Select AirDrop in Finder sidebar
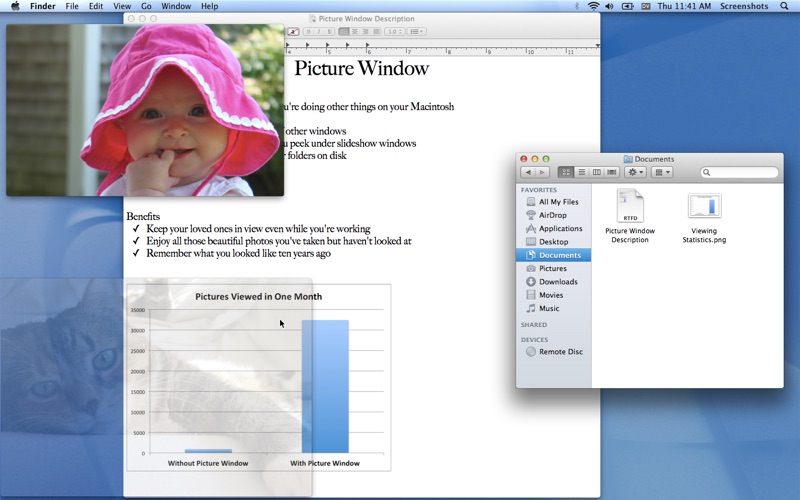Image resolution: width=800 pixels, height=500 pixels. [x=554, y=215]
